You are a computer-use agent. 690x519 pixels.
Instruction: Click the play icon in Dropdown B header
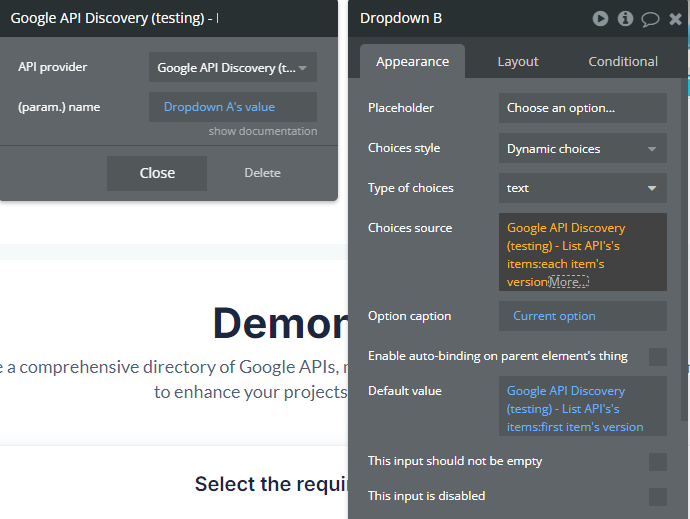pyautogui.click(x=600, y=18)
